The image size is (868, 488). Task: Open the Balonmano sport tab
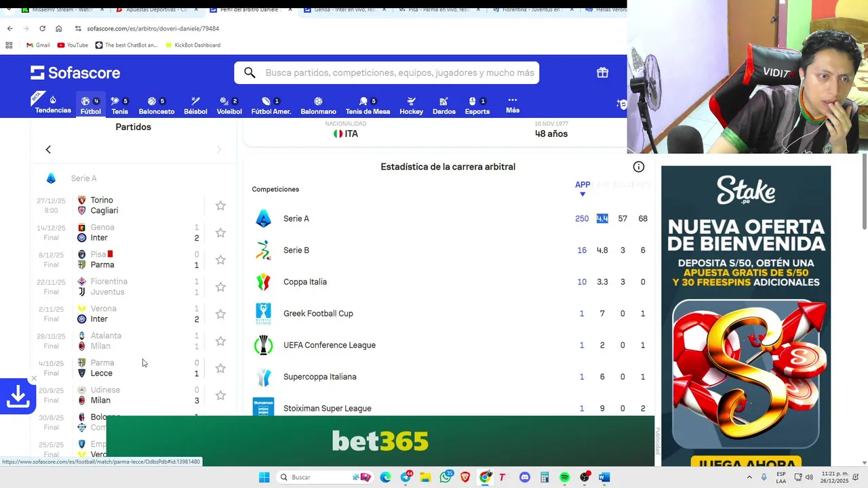(x=318, y=106)
